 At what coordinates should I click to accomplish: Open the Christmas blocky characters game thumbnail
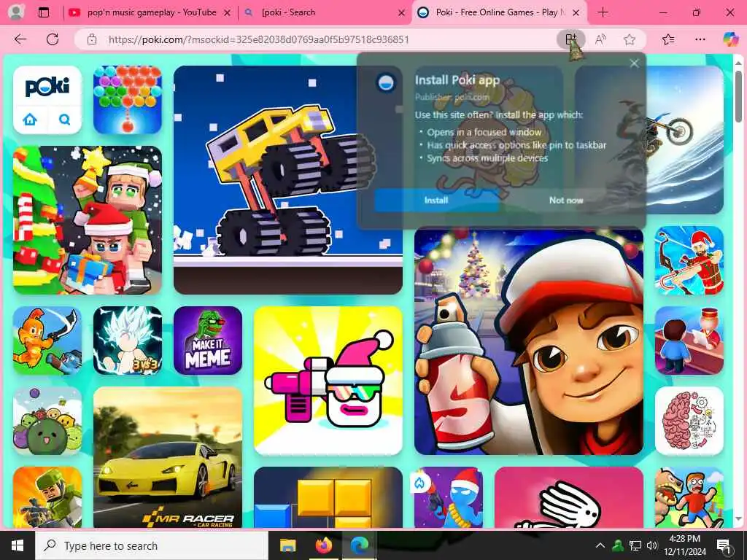[x=88, y=220]
